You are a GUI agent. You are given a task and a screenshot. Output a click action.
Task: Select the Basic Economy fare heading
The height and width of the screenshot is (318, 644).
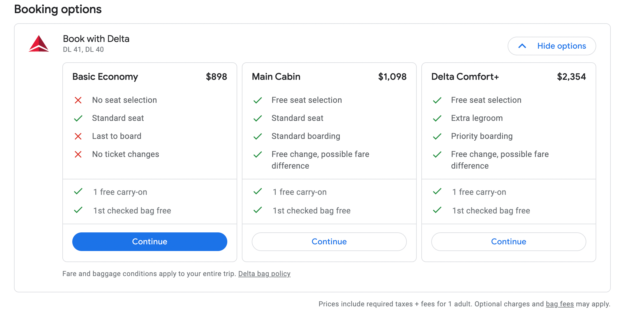point(105,77)
